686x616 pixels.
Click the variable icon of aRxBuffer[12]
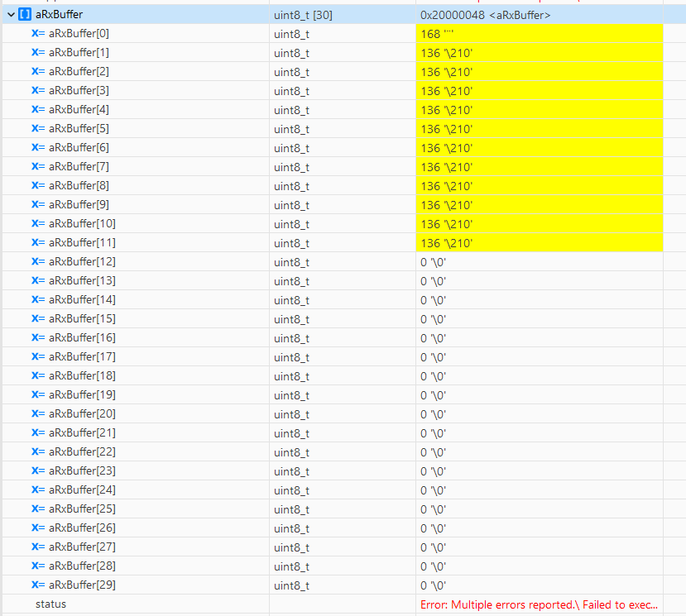[38, 261]
